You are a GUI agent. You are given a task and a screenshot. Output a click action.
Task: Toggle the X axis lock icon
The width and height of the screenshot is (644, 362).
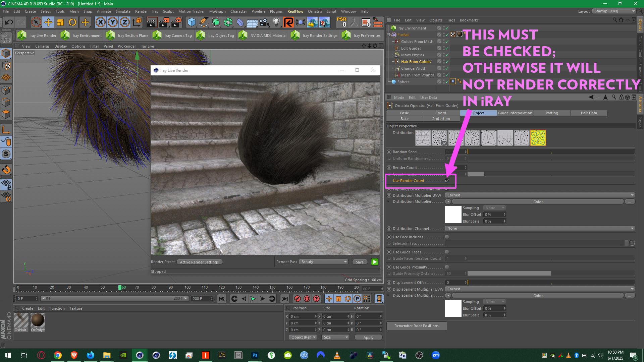[x=100, y=22]
